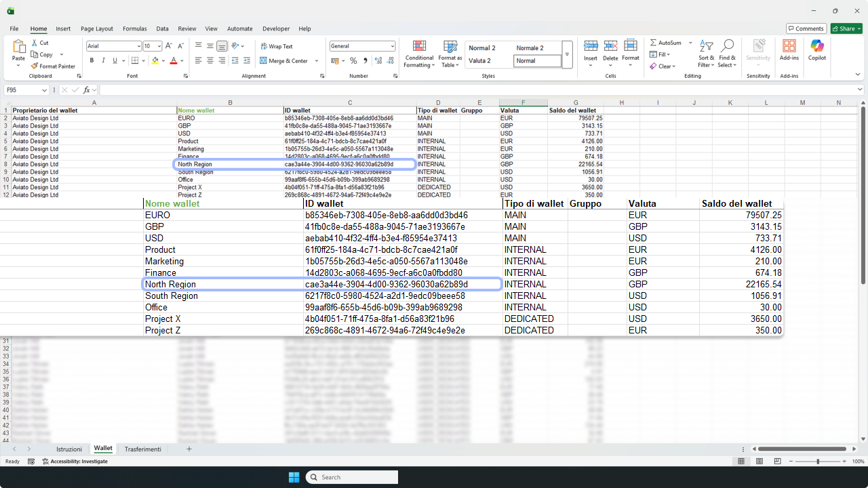This screenshot has width=868, height=488.
Task: Click the Increase Font Size icon
Action: pos(170,46)
